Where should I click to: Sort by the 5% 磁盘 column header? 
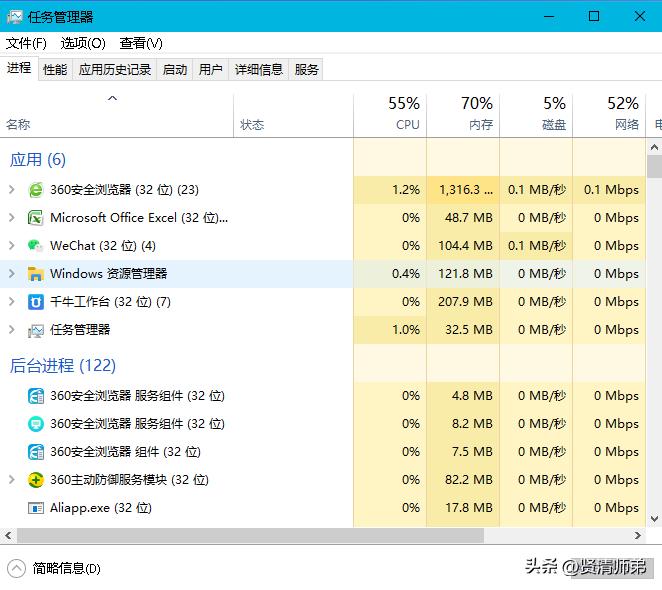point(536,115)
